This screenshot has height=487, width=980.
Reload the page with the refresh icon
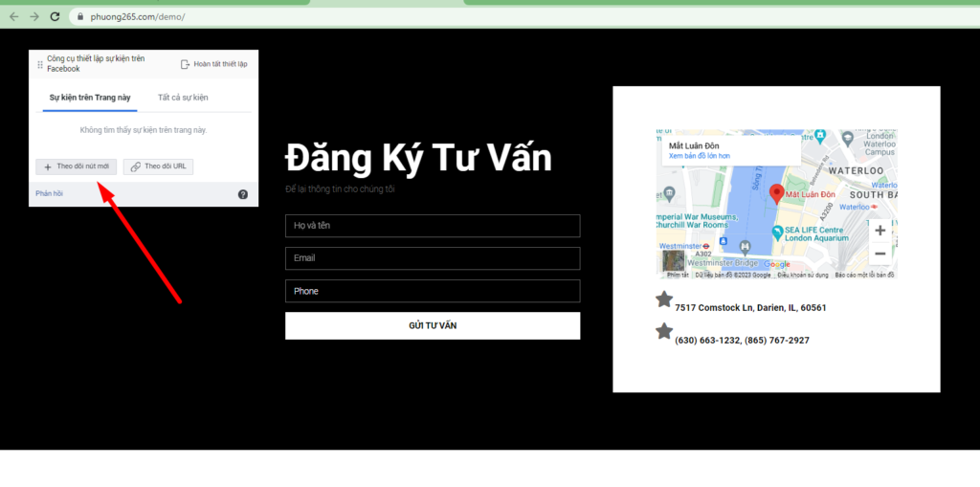[56, 16]
